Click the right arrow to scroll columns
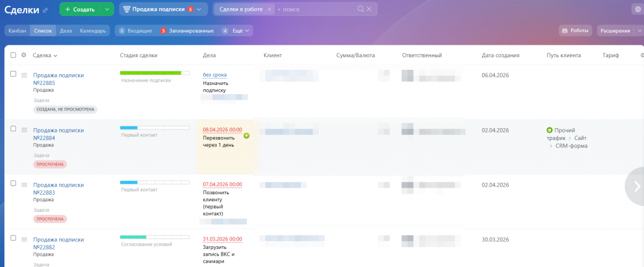The width and height of the screenshot is (644, 267). tap(636, 186)
